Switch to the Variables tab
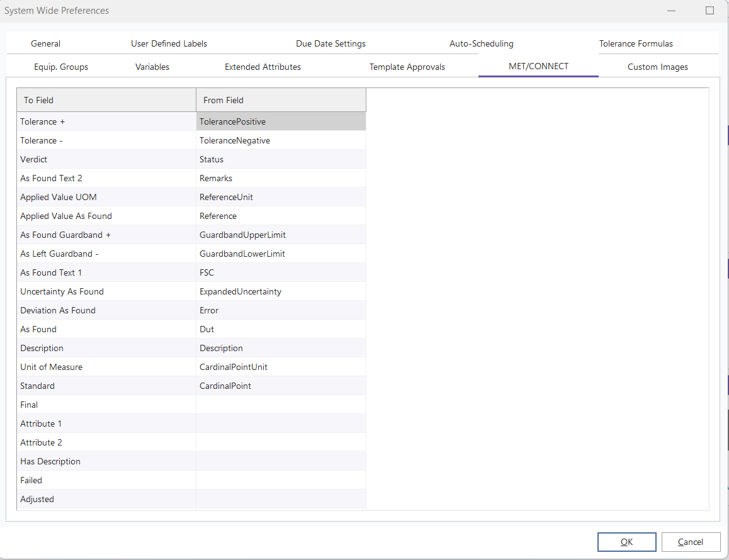This screenshot has width=729, height=560. [152, 67]
